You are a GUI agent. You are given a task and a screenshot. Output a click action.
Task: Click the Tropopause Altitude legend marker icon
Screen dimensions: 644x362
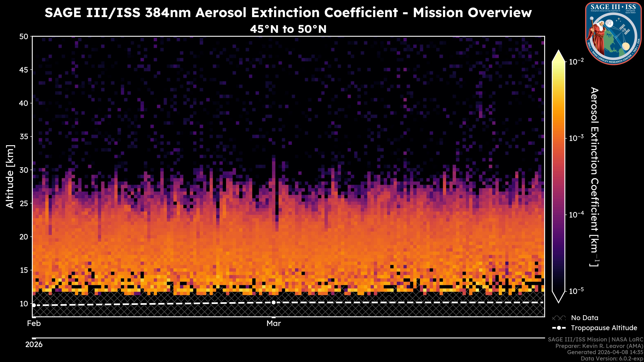(559, 328)
